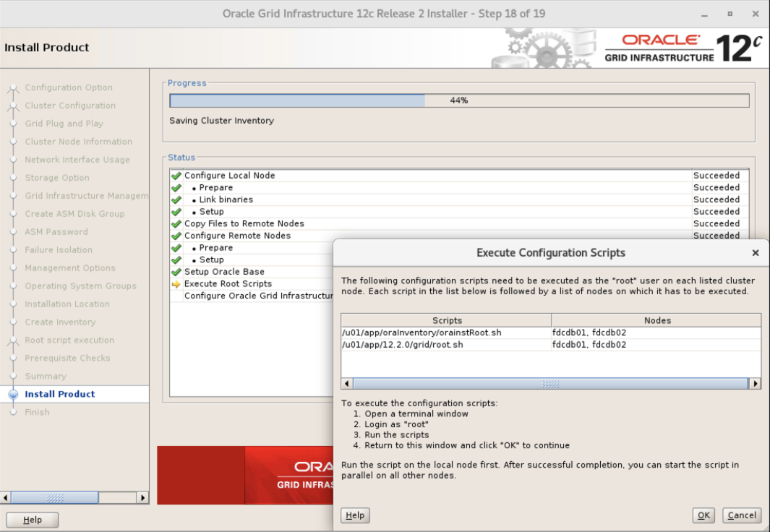The height and width of the screenshot is (532, 770).
Task: Open Help in the scripts dialog
Action: point(355,515)
